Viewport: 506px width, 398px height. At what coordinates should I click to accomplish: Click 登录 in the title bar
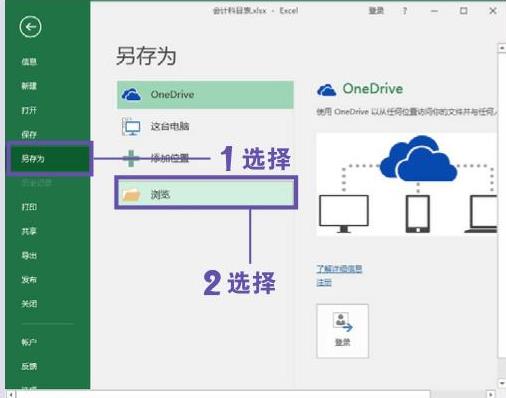click(x=376, y=11)
